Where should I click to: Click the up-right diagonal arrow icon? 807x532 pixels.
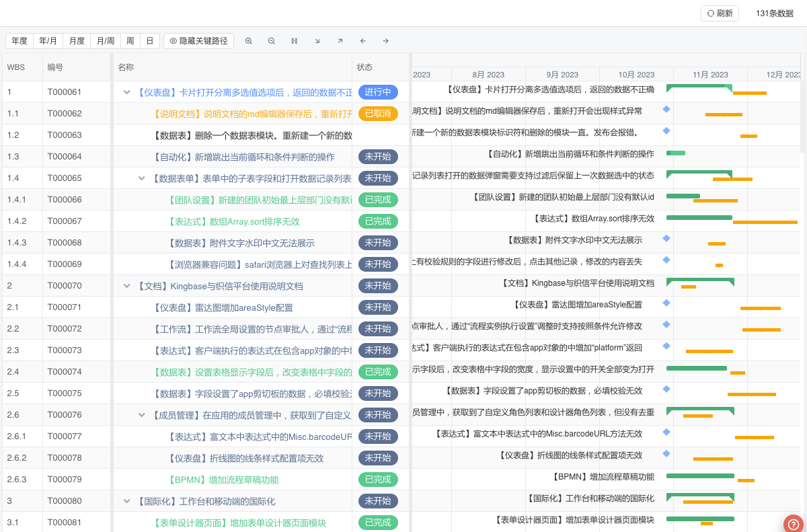(x=340, y=41)
